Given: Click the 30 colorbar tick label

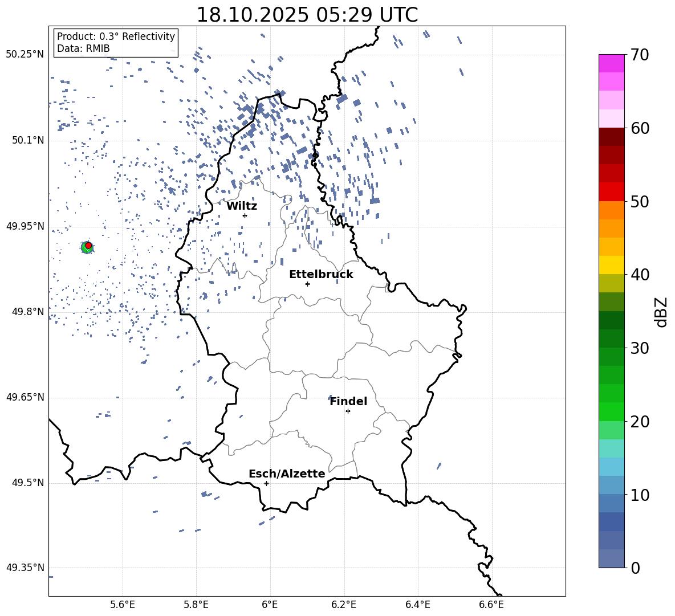Looking at the screenshot, I should 640,348.
